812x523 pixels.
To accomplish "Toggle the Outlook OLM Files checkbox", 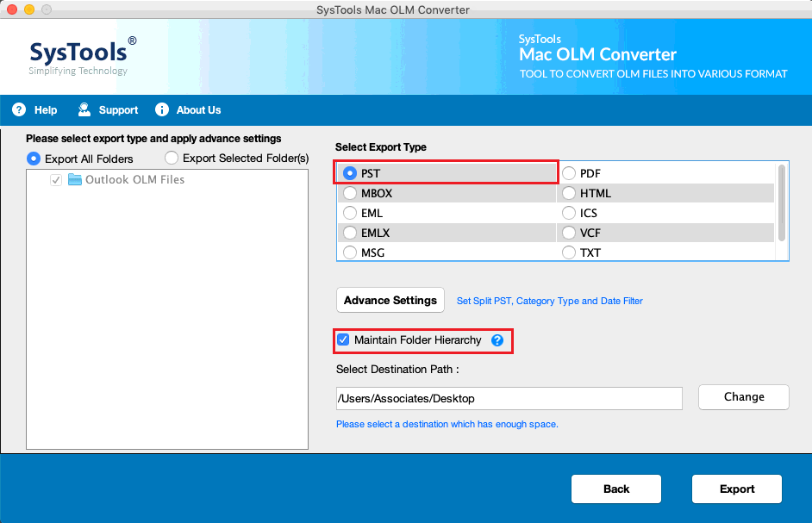I will tap(56, 180).
